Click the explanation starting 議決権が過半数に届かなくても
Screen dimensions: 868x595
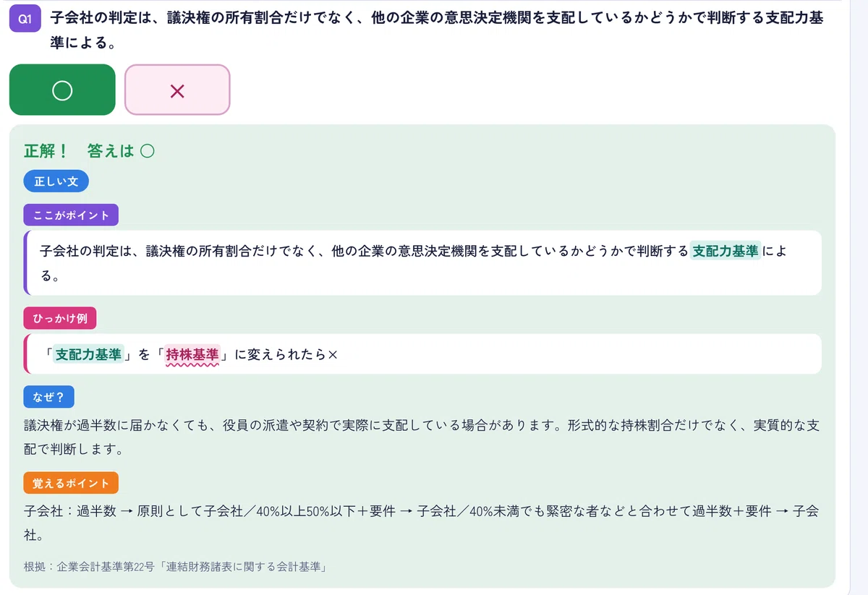pyautogui.click(x=422, y=437)
